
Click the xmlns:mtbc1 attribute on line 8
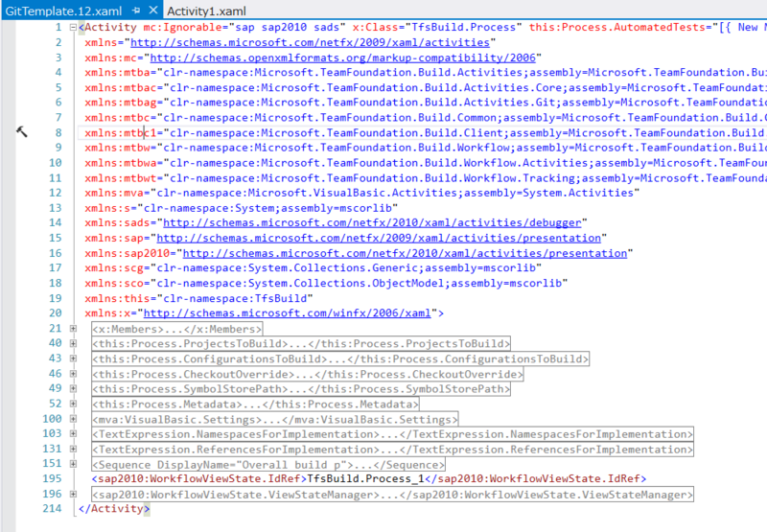coord(121,132)
